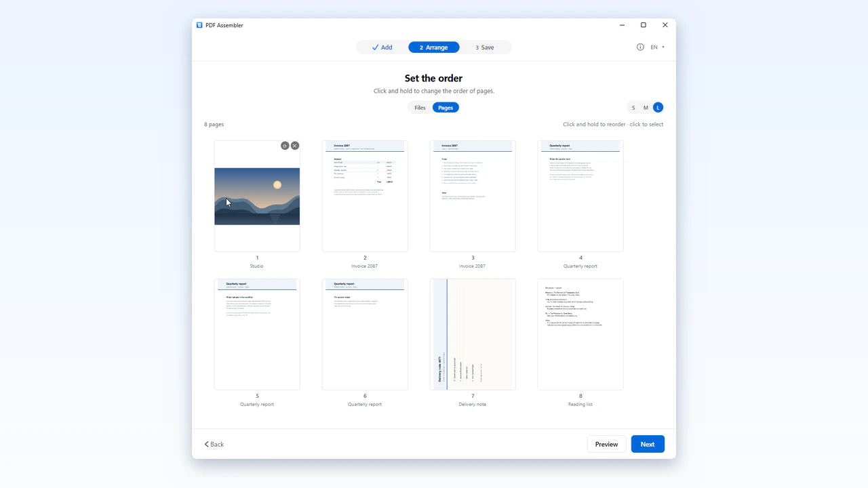The image size is (868, 488).
Task: Maximize the PDF Assembler window
Action: [644, 25]
